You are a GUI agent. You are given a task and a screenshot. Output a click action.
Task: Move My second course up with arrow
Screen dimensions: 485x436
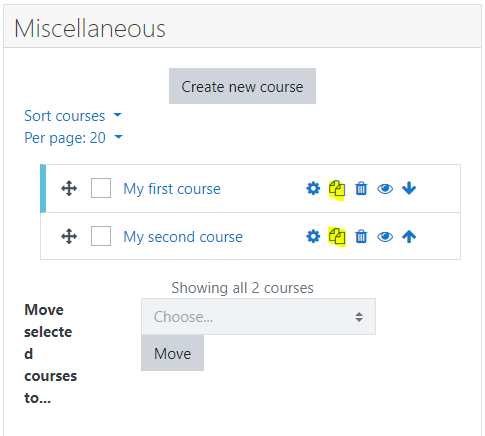[x=409, y=237]
